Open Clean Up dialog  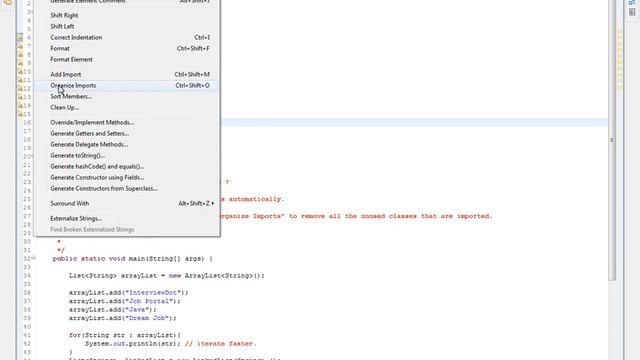[x=127, y=108]
